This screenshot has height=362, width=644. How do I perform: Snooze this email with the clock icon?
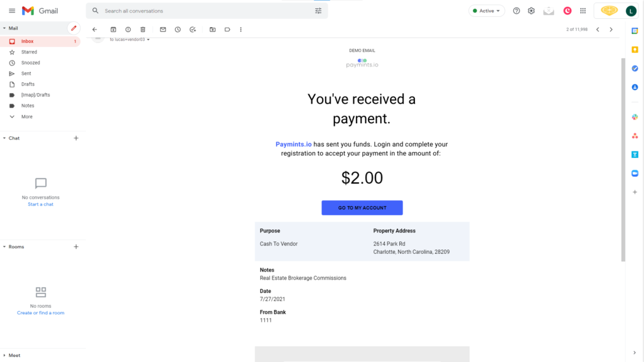pos(178,30)
